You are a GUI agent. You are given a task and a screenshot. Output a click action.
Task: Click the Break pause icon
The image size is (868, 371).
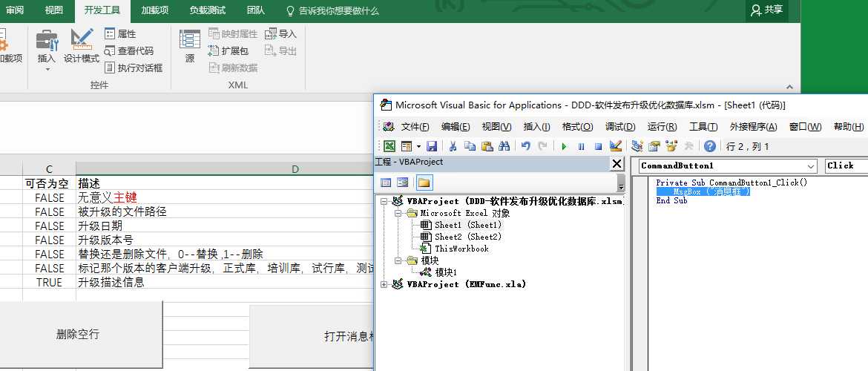point(581,146)
